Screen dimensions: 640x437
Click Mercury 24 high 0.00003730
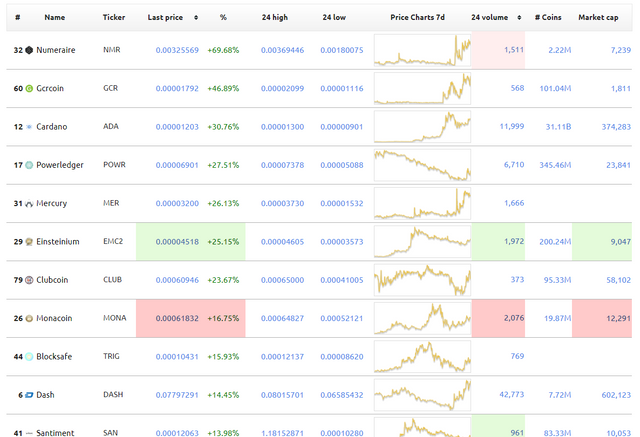[x=282, y=203]
